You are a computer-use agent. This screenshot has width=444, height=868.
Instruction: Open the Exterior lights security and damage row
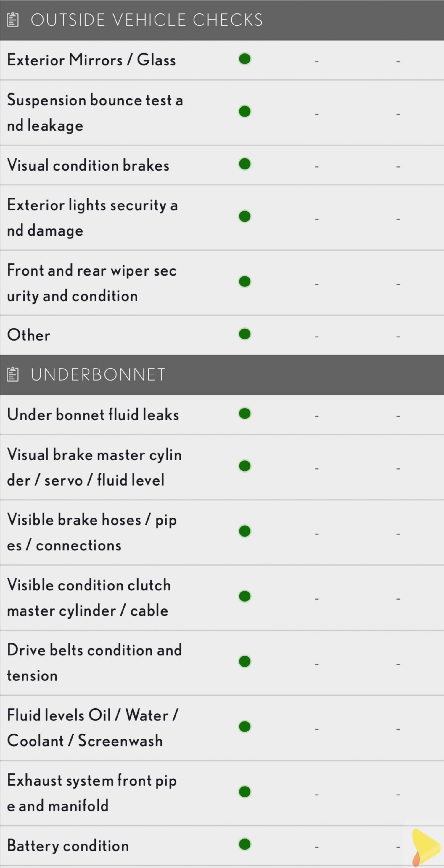222,218
